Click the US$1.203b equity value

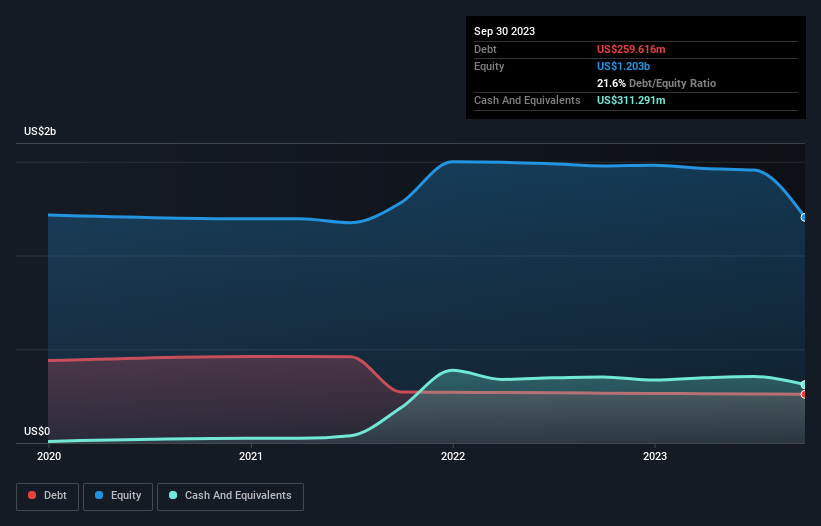click(623, 66)
